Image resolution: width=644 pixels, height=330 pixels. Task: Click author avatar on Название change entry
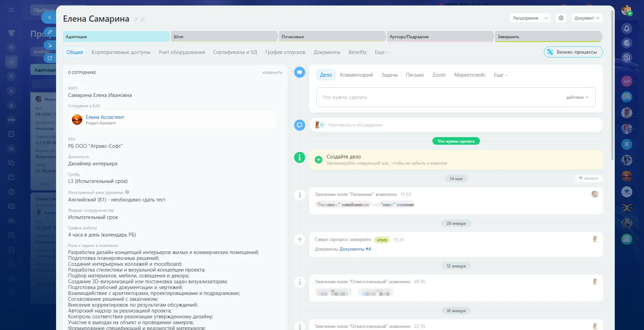click(595, 194)
